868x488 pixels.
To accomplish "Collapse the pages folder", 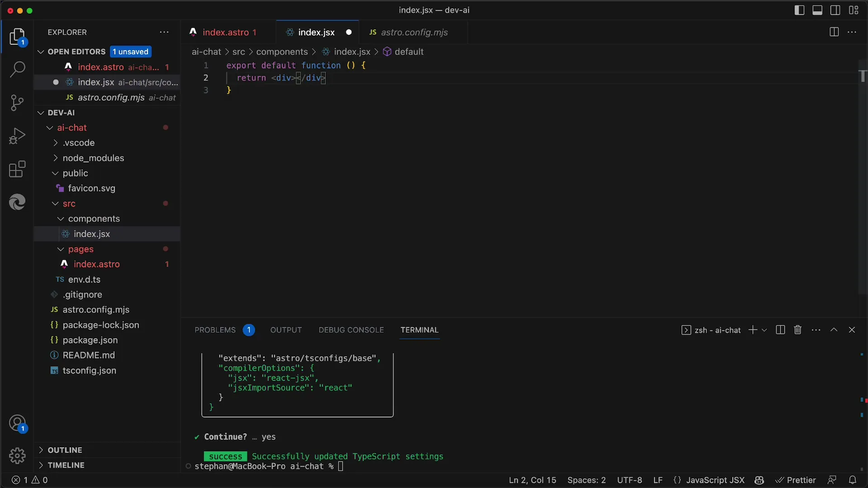I will 61,249.
